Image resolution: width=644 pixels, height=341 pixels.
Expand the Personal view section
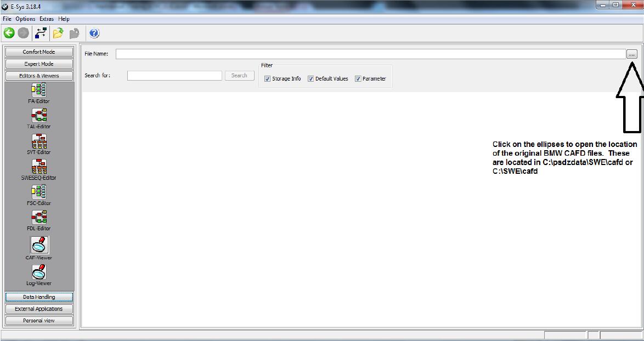click(39, 321)
